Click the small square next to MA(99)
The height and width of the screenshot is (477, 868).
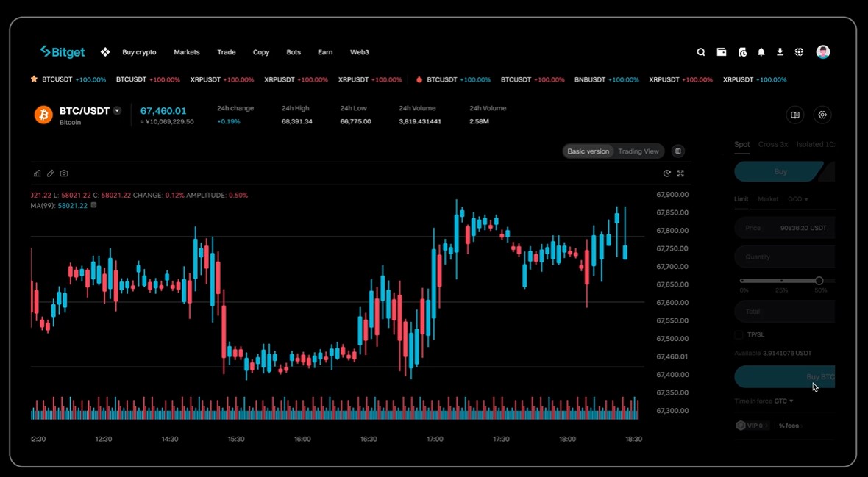point(93,205)
